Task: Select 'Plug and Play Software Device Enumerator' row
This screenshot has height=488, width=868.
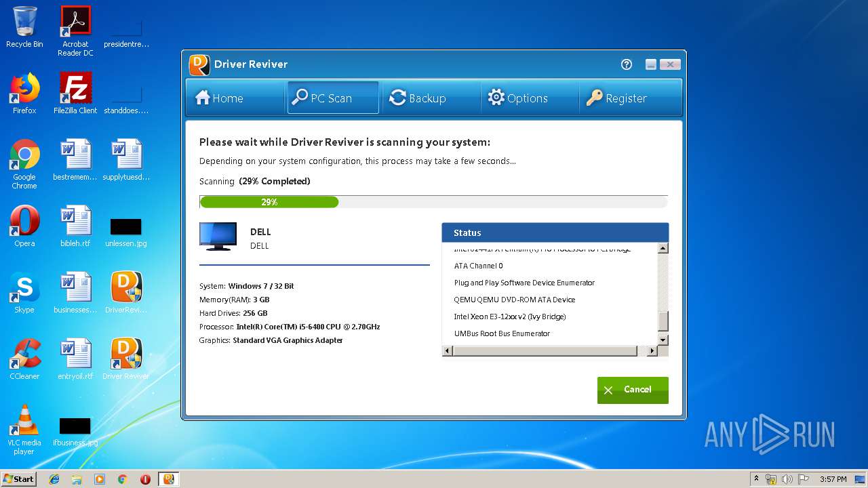Action: [x=524, y=283]
